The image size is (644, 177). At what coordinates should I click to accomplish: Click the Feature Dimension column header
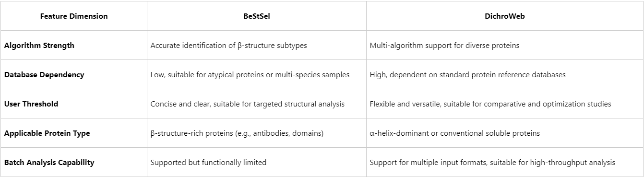(x=74, y=16)
